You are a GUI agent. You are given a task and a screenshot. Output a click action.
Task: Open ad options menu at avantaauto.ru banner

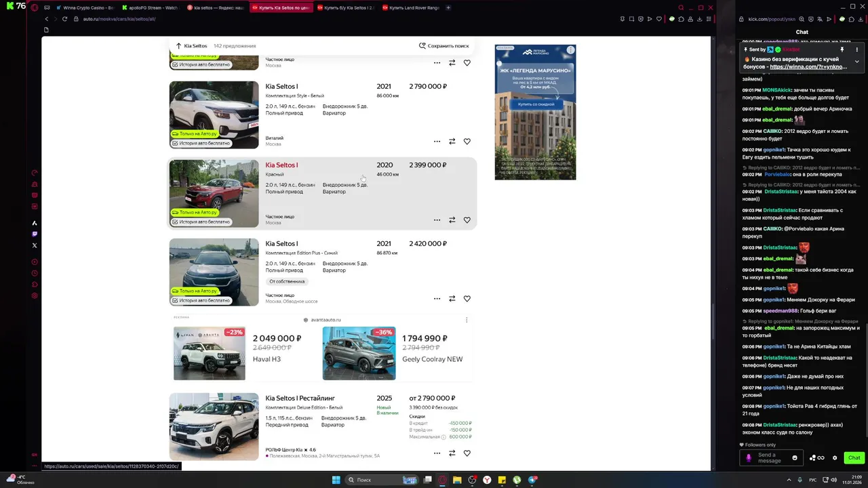pos(467,320)
